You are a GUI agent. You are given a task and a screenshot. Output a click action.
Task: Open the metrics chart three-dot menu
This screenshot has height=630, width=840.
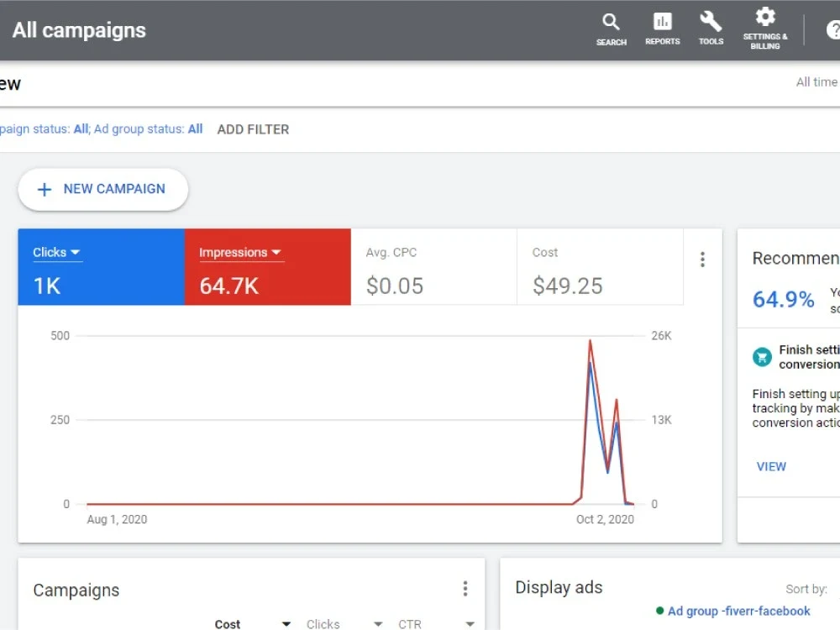tap(702, 260)
